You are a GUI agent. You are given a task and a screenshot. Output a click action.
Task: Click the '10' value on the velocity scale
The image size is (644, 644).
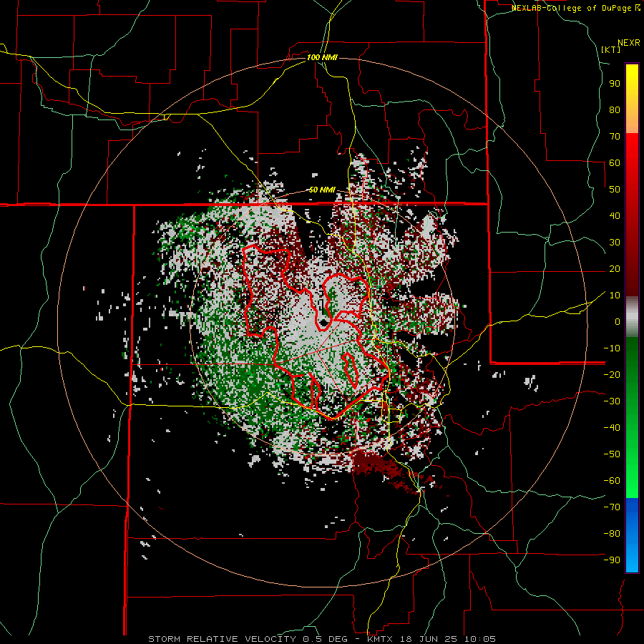coord(615,296)
